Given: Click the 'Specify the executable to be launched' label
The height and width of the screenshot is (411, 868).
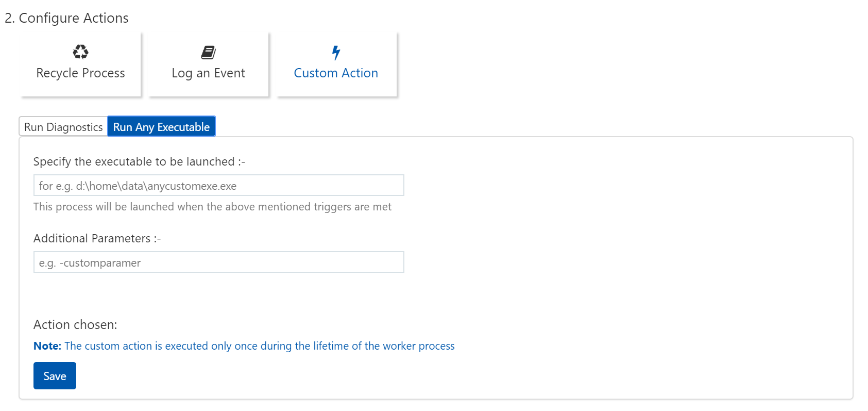Looking at the screenshot, I should pyautogui.click(x=139, y=162).
